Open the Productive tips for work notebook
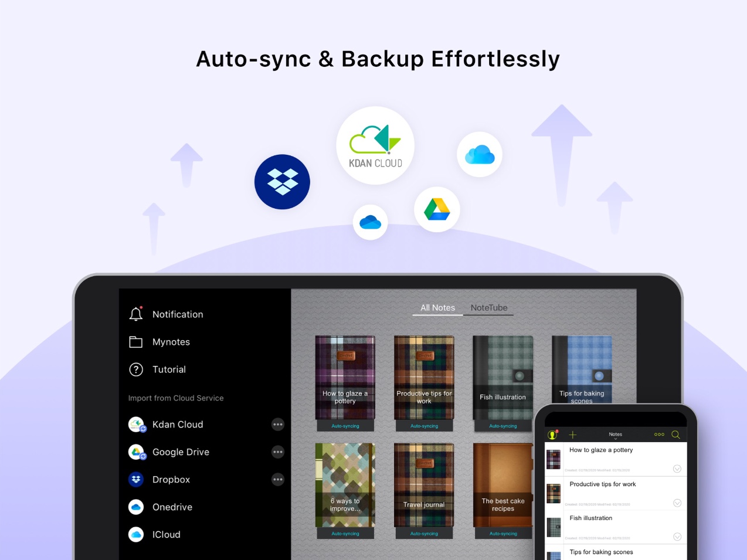Viewport: 747px width, 560px height. pyautogui.click(x=424, y=378)
